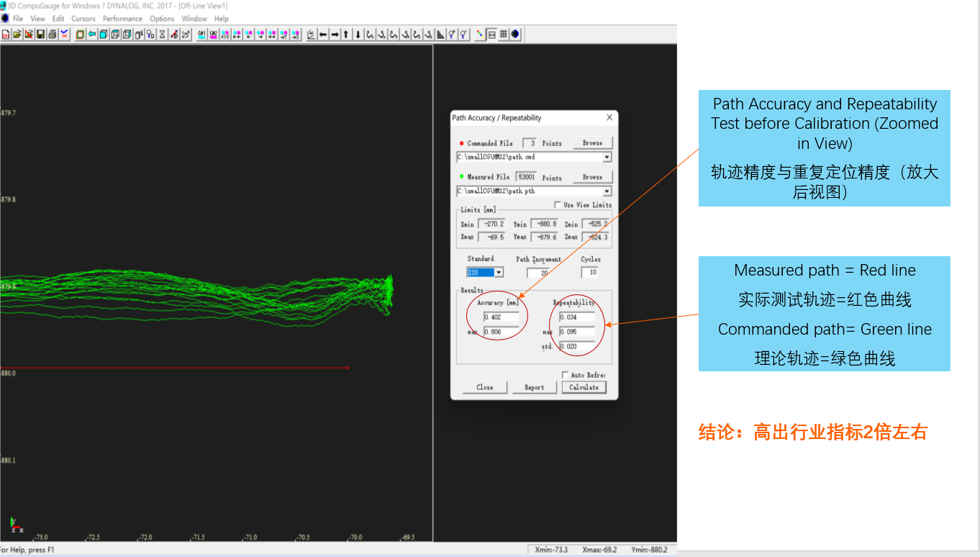Open the Edit menu

pos(58,19)
